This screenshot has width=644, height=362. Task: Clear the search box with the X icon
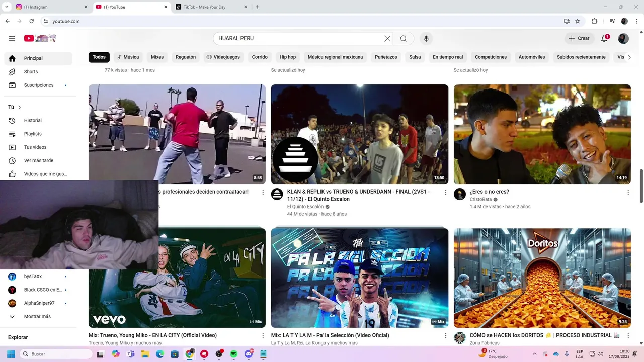pos(387,38)
